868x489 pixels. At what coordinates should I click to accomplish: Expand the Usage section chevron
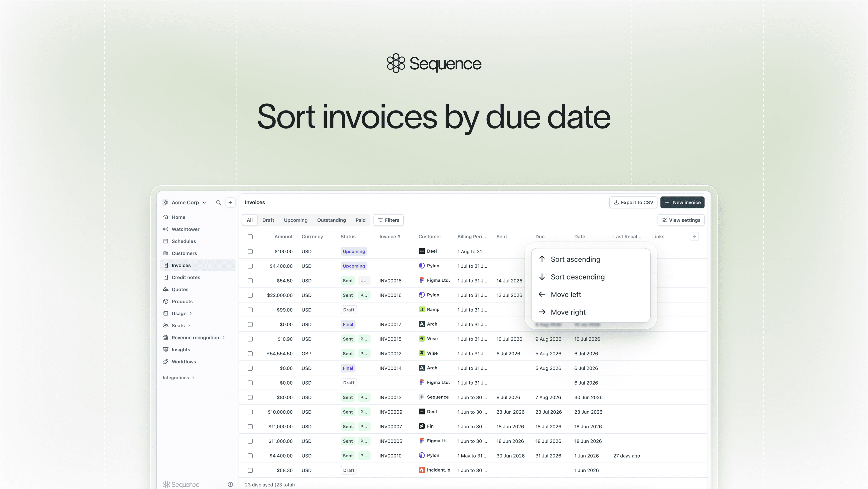click(x=191, y=313)
